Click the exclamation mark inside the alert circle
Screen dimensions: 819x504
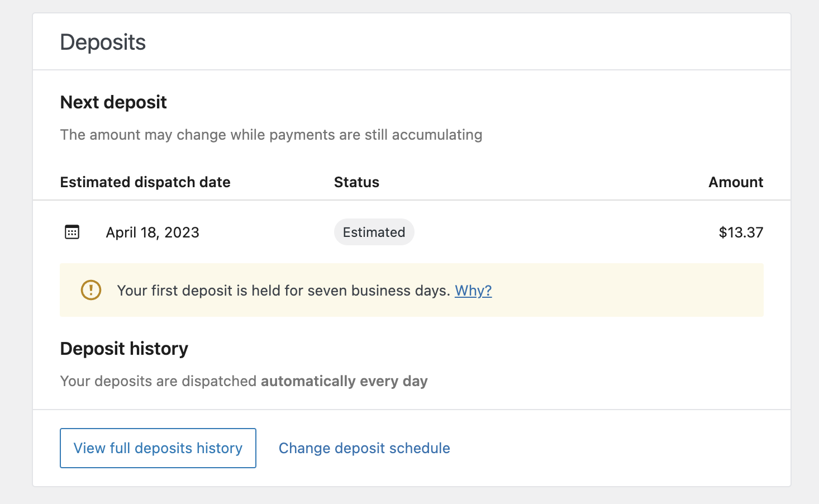click(x=91, y=290)
